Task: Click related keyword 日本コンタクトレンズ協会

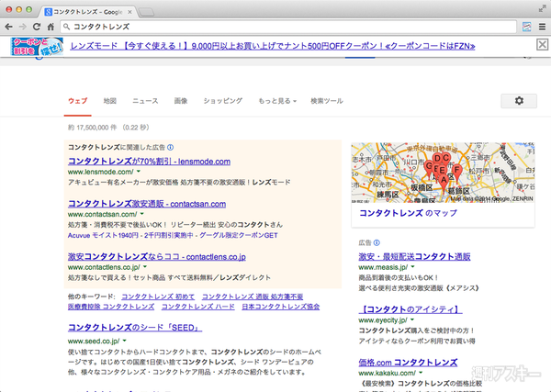Action: (x=280, y=307)
